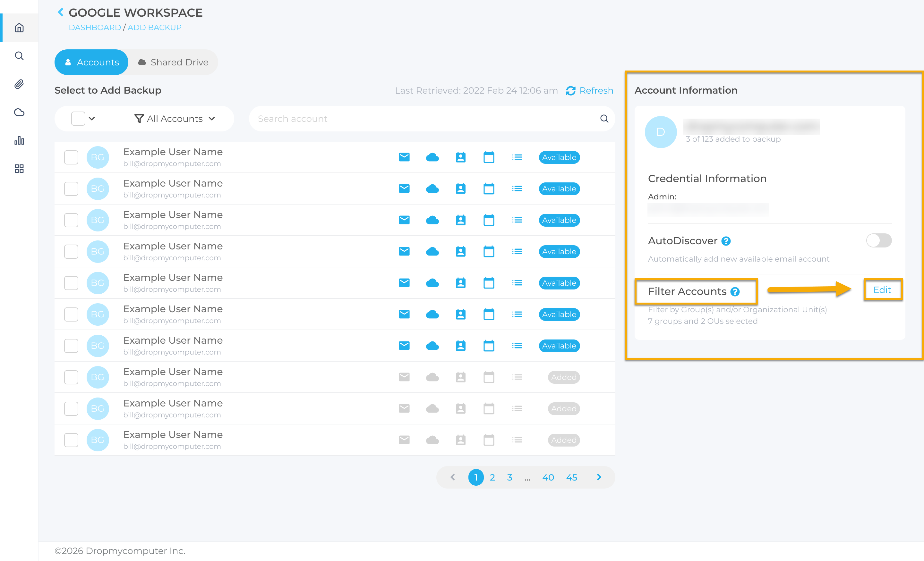Screen dimensions: 924x561
Task: Open the All Accounts filter dropdown
Action: click(x=175, y=118)
